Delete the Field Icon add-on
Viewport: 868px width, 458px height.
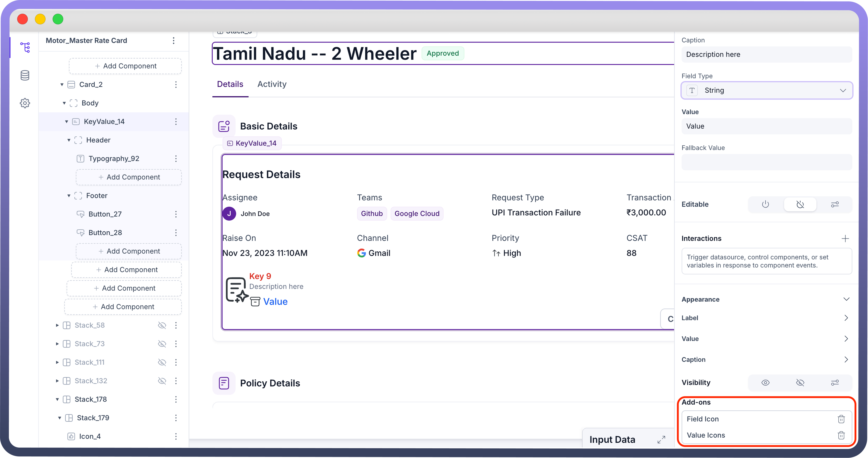pyautogui.click(x=841, y=419)
